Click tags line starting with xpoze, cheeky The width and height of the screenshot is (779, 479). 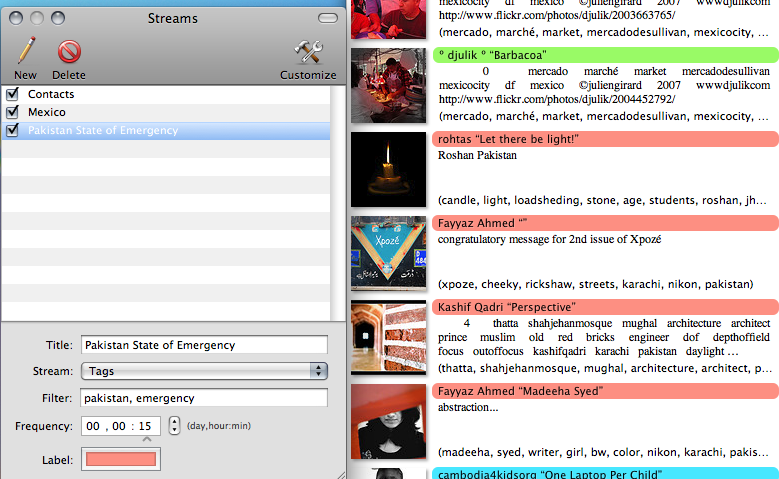tap(596, 284)
